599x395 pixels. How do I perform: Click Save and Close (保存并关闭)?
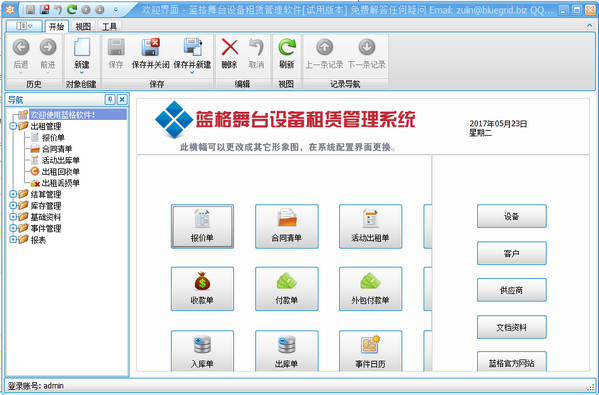(151, 53)
